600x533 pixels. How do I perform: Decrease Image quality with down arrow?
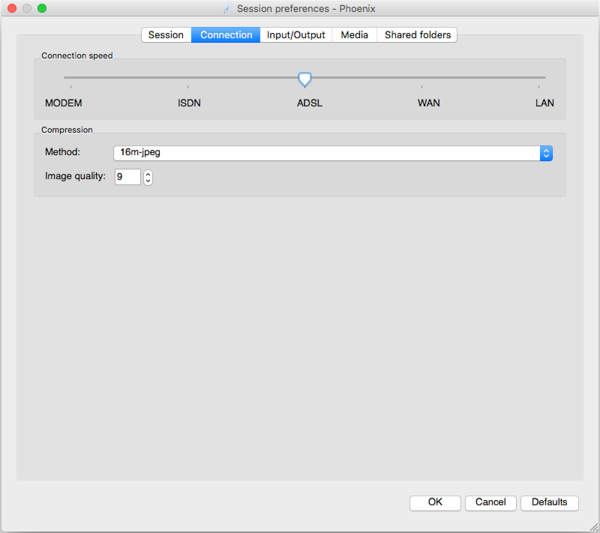(x=148, y=181)
